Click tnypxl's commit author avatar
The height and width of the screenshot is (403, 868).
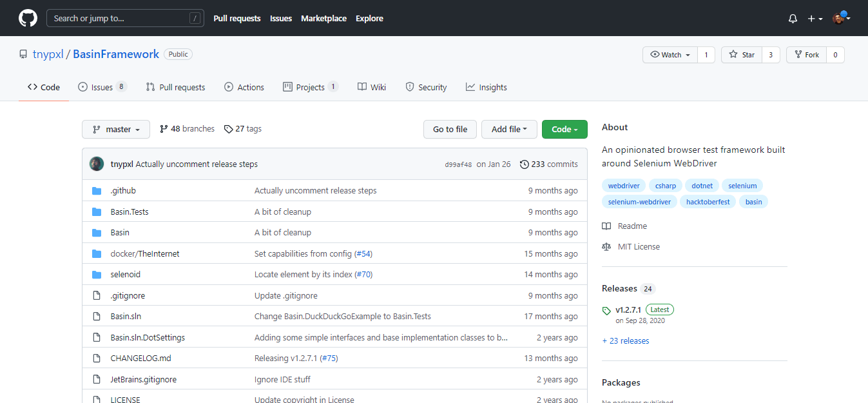[97, 164]
